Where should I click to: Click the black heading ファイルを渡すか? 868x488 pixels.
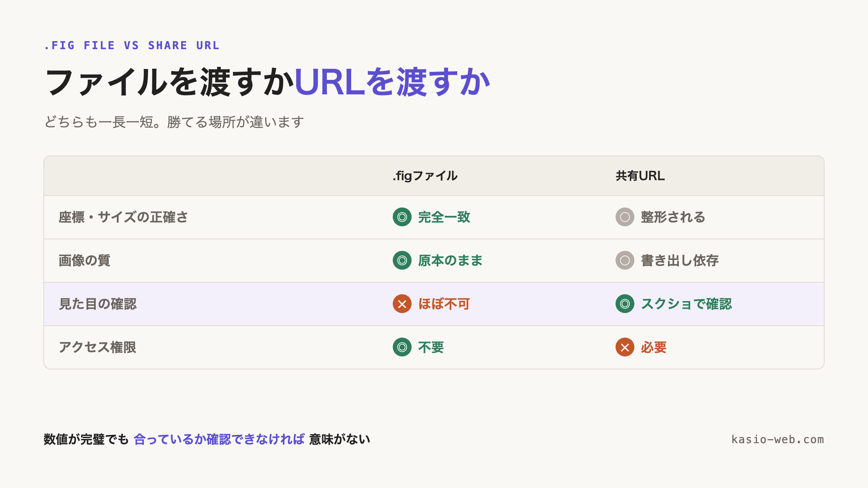(x=169, y=82)
